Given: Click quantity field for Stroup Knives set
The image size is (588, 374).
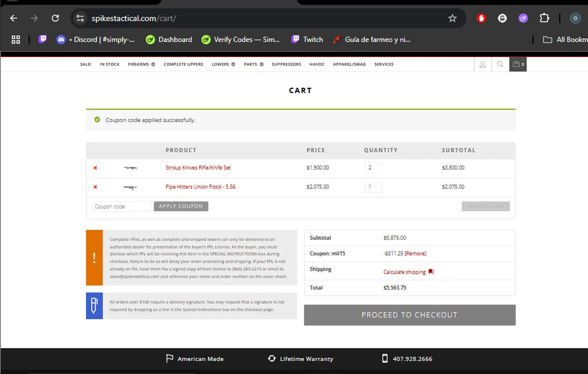Looking at the screenshot, I should (x=373, y=168).
